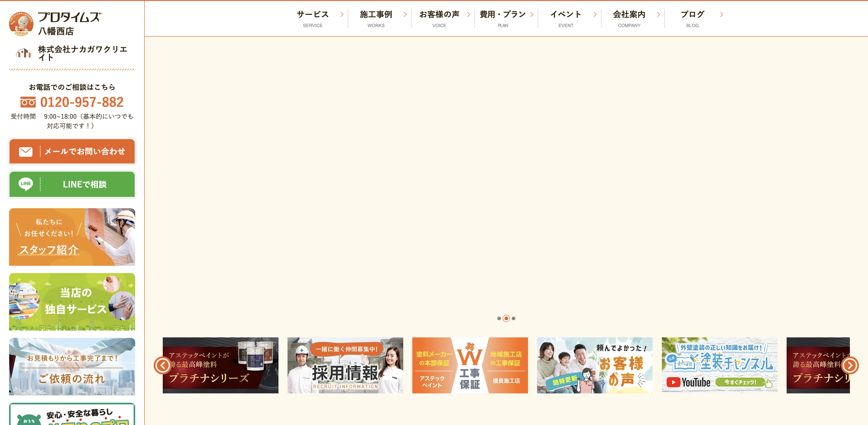Expand the イベント menu chevron
Image resolution: width=868 pixels, height=425 pixels.
(595, 14)
